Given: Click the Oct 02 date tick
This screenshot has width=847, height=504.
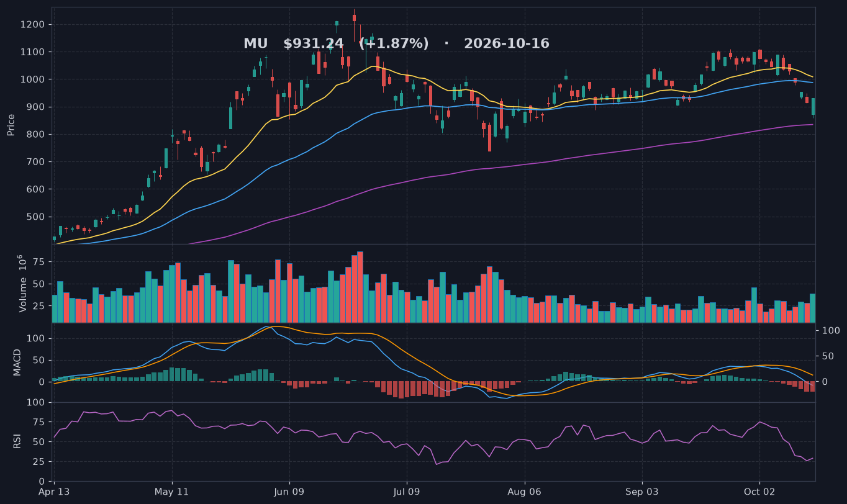Looking at the screenshot, I should 759,491.
